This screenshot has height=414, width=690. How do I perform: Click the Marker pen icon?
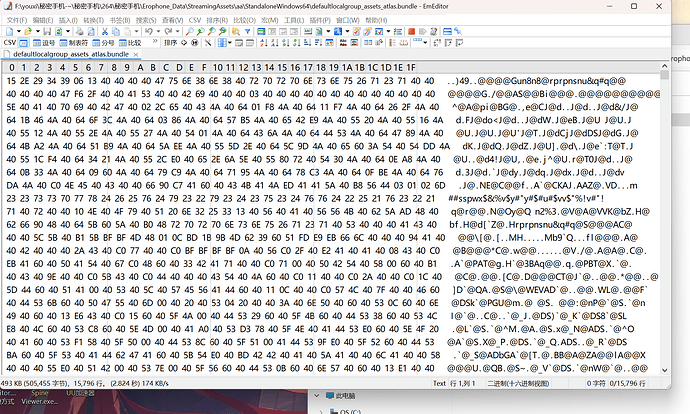click(x=356, y=31)
